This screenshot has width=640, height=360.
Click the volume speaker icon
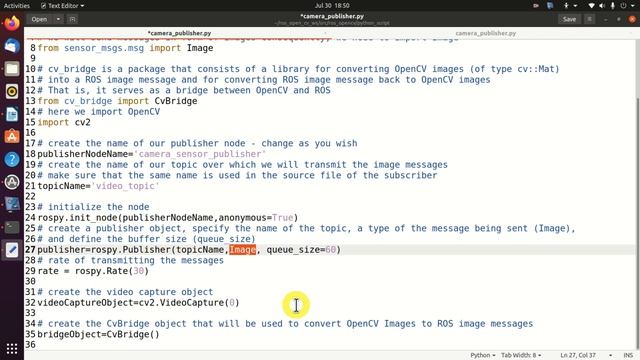tap(602, 6)
